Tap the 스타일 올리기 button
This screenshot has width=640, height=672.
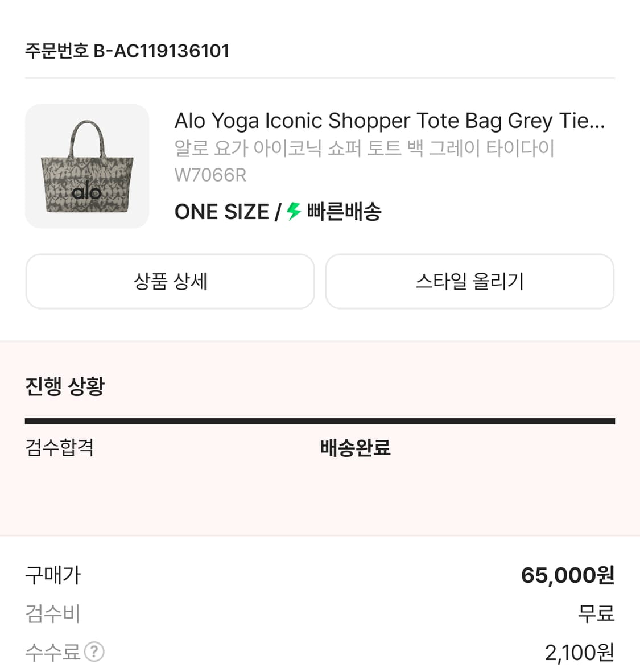pos(469,281)
